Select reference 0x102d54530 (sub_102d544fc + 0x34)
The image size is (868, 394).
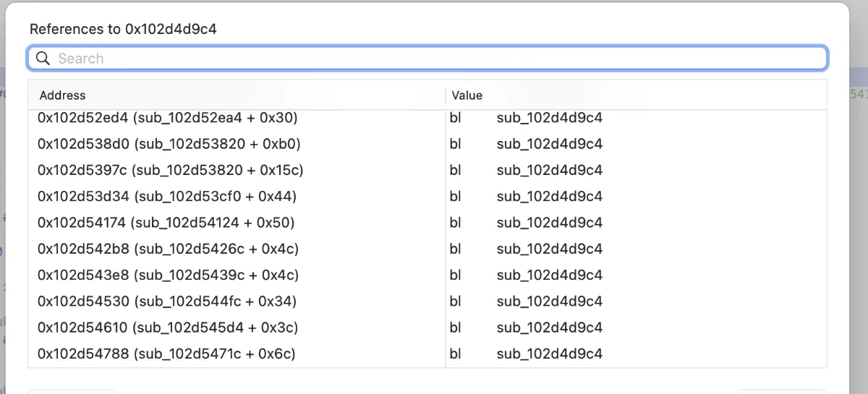[427, 301]
